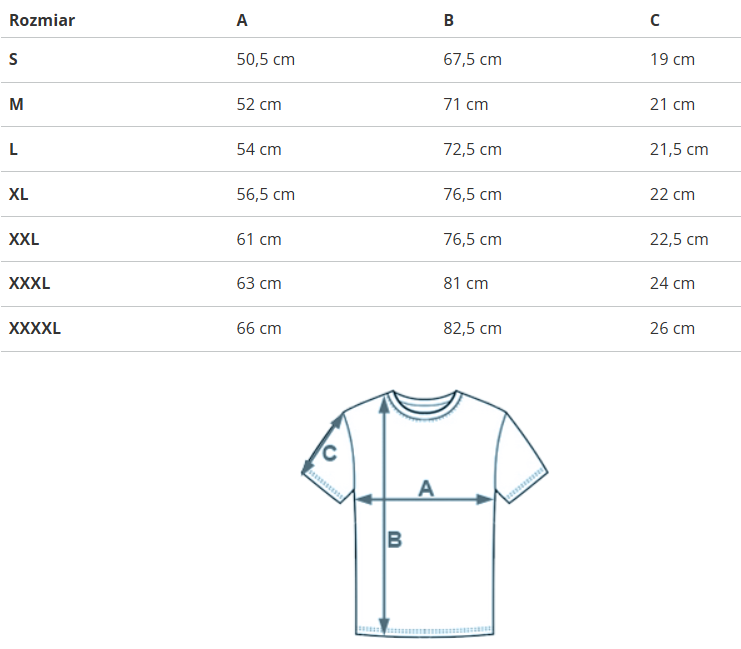Screen dimensions: 741x649
Task: Click the 'C' sleeve label on the t-shirt diagram
Action: [x=329, y=453]
